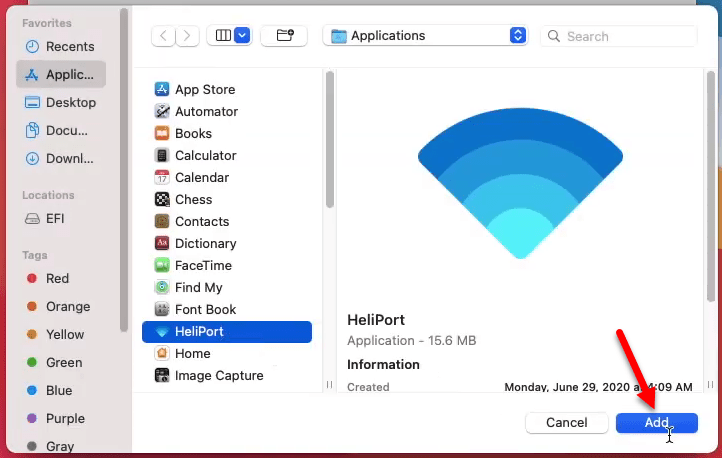Screen dimensions: 722x458
Task: Click the Image Capture app icon
Action: pos(162,375)
